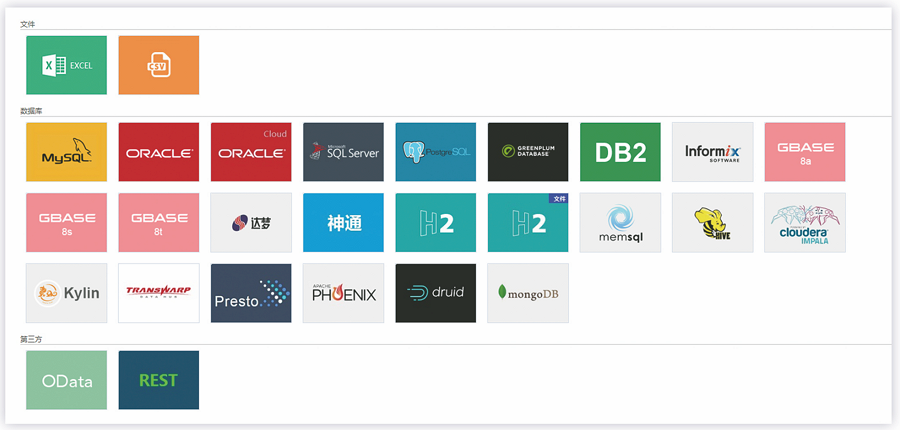The width and height of the screenshot is (900, 430).
Task: Select the Cloudera Impala tile
Action: (805, 222)
